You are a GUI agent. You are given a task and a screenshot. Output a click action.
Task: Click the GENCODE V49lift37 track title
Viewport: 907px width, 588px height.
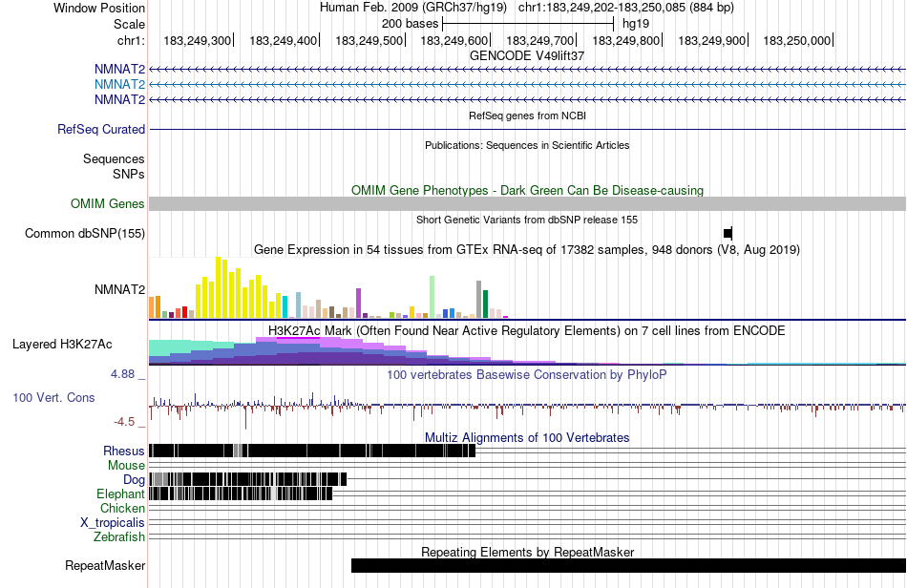527,56
